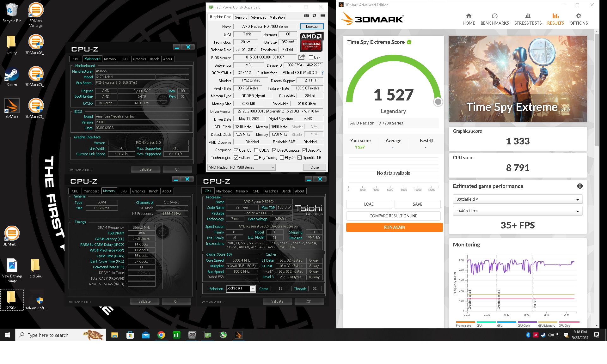Open 3DMark05 desktop shortcut
The image size is (607, 364).
36,77
